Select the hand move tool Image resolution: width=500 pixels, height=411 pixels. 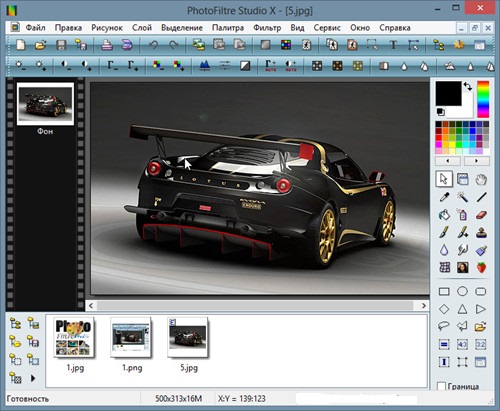(x=481, y=180)
